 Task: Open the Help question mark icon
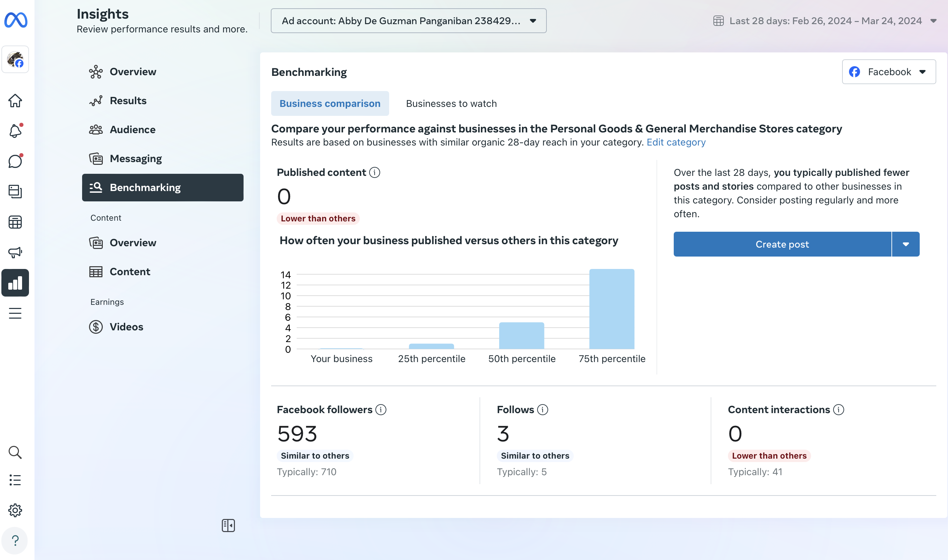tap(15, 540)
